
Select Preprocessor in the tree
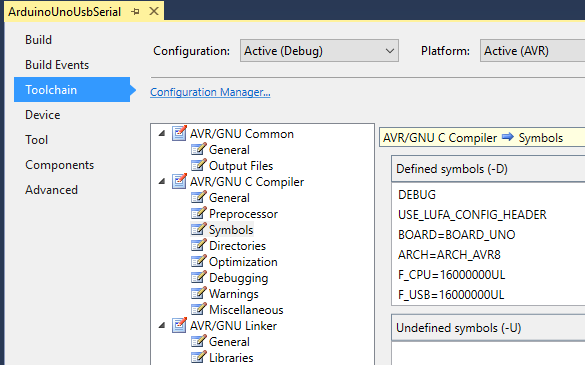(x=243, y=214)
